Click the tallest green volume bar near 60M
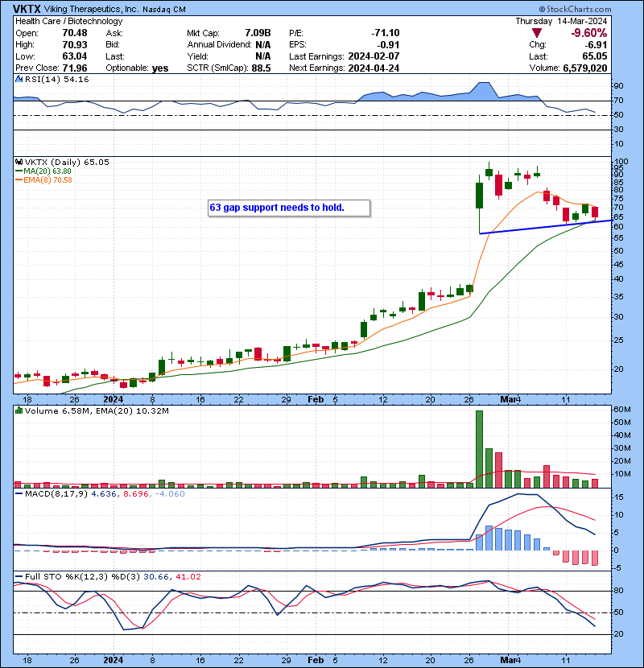Screen dimensions: 644x668 click(479, 449)
